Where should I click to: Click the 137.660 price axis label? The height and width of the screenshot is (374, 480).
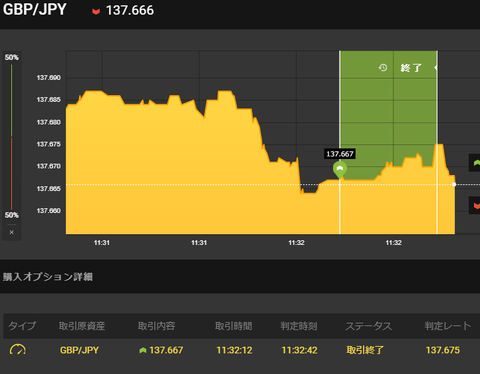pyautogui.click(x=49, y=211)
